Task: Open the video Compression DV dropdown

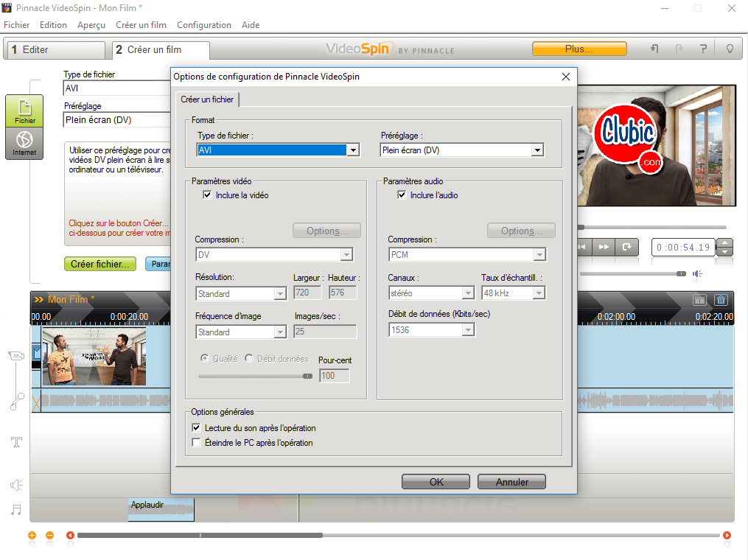Action: tap(347, 255)
